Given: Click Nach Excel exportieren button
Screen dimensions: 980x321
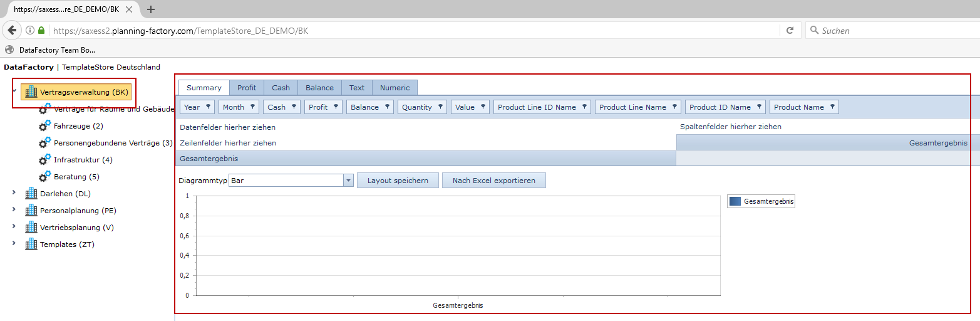Looking at the screenshot, I should click(x=493, y=181).
